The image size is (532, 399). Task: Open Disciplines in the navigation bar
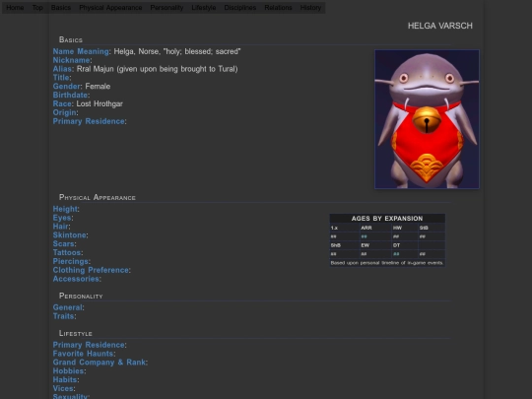point(240,8)
